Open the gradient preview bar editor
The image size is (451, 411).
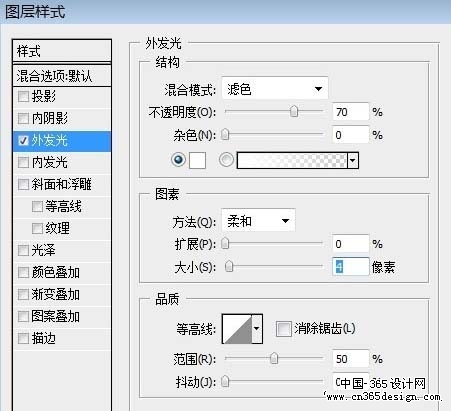292,160
